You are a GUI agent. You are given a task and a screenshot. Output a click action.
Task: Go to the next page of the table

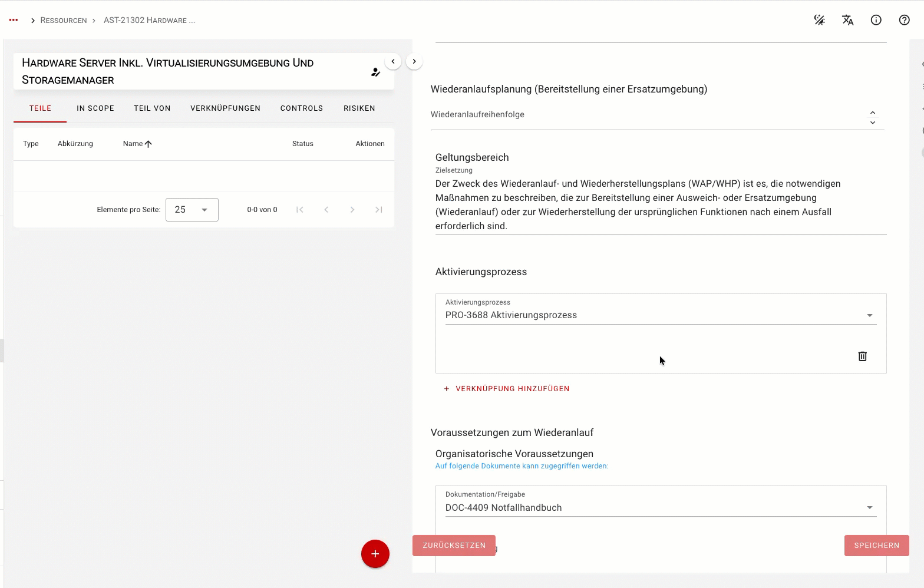tap(352, 210)
